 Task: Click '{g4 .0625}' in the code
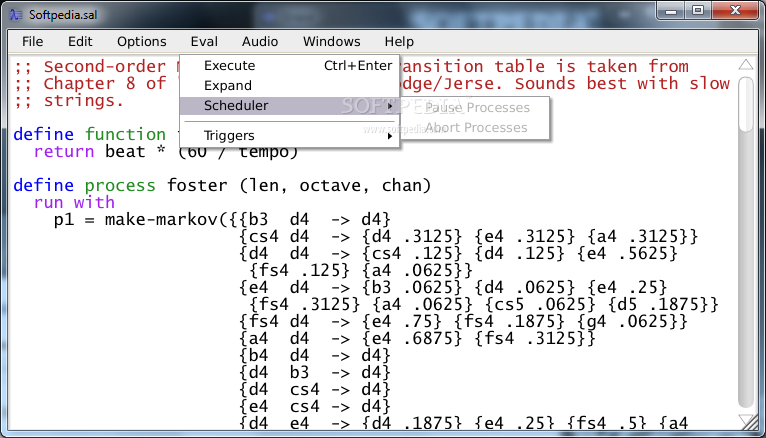(x=627, y=322)
